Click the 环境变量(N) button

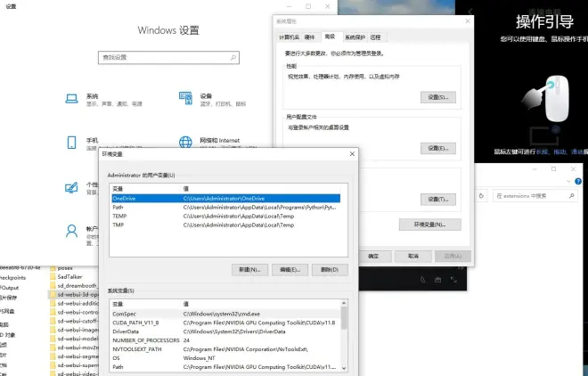429,225
